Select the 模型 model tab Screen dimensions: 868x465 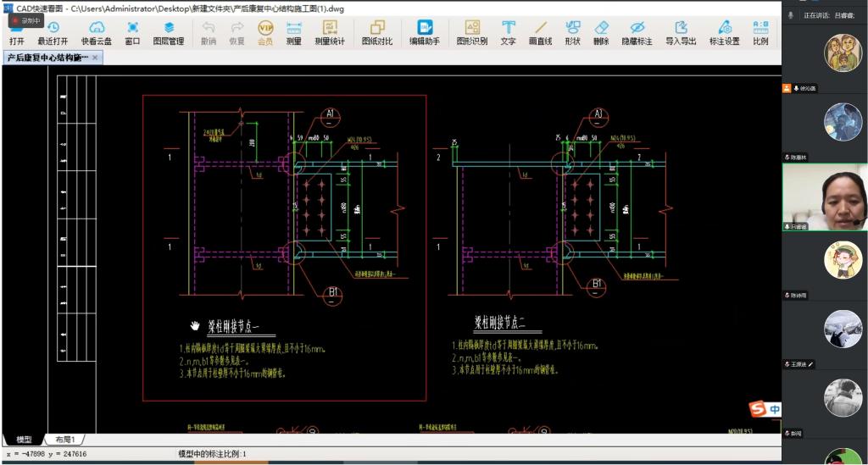(24, 440)
